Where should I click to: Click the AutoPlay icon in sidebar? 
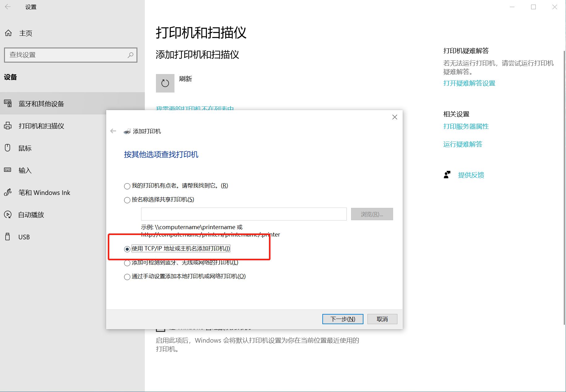click(x=8, y=215)
